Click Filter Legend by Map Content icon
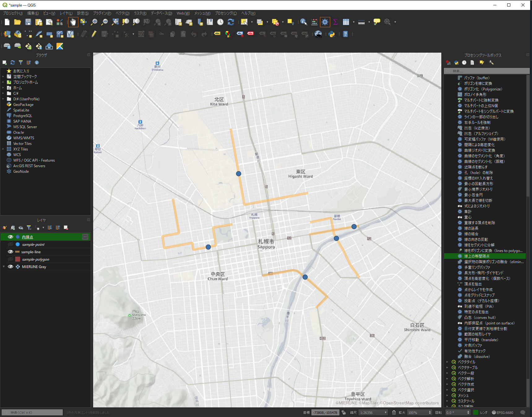Screen dimensions: 532x417 (x=29, y=228)
